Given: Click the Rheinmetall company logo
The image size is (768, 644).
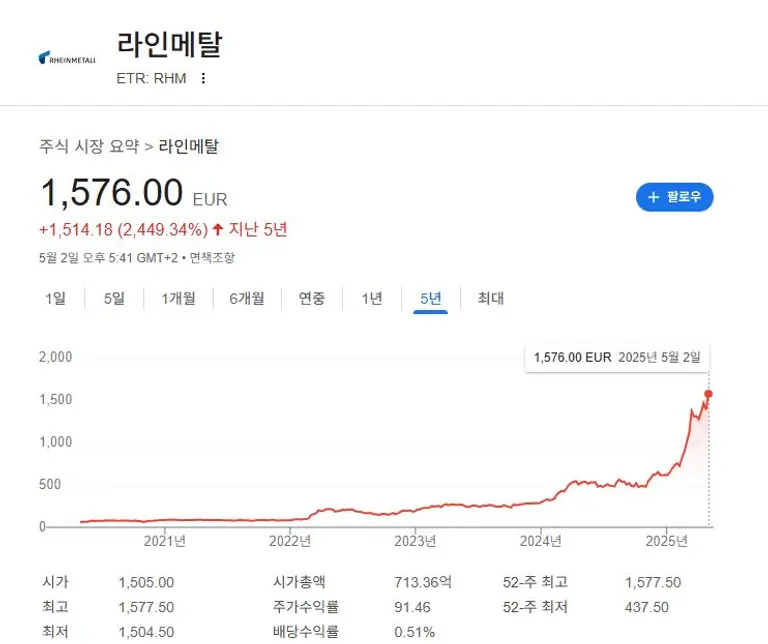Looking at the screenshot, I should pos(66,58).
